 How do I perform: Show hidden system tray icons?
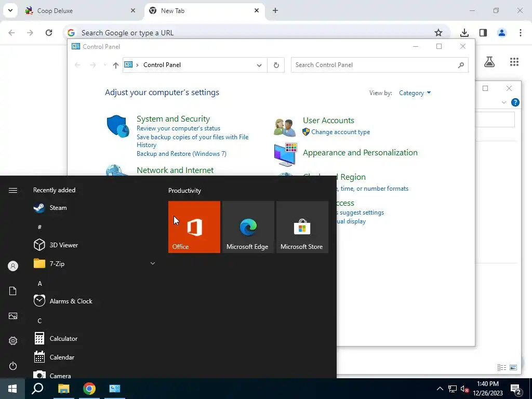440,389
